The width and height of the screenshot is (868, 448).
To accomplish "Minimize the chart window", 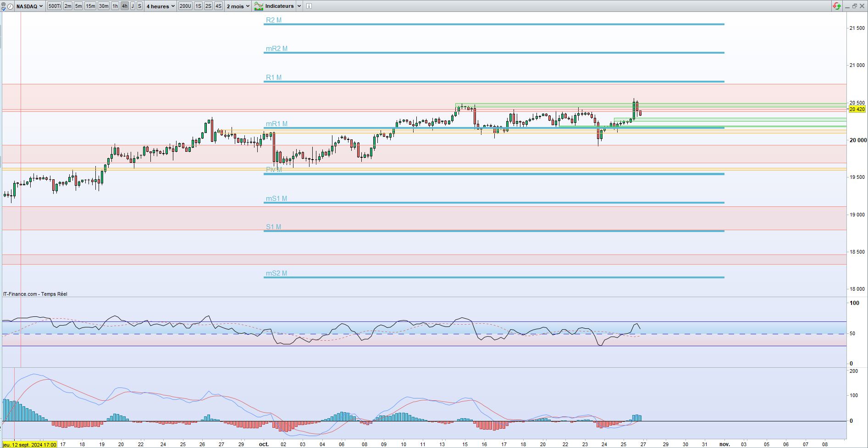I will (847, 6).
